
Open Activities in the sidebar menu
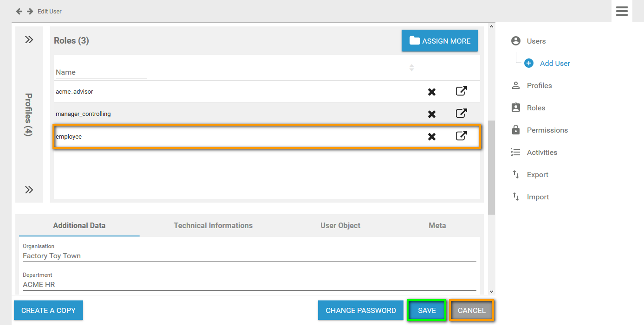pos(542,152)
